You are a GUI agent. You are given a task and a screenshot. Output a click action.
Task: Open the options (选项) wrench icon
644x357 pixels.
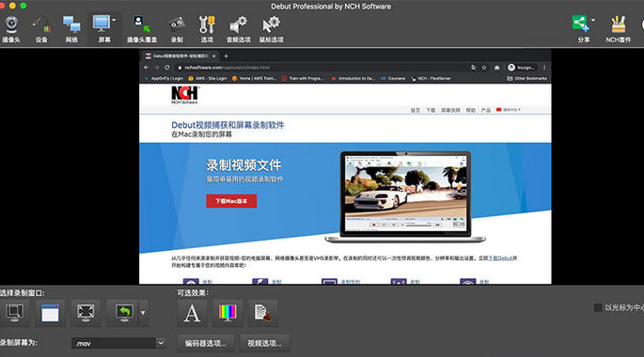click(207, 29)
